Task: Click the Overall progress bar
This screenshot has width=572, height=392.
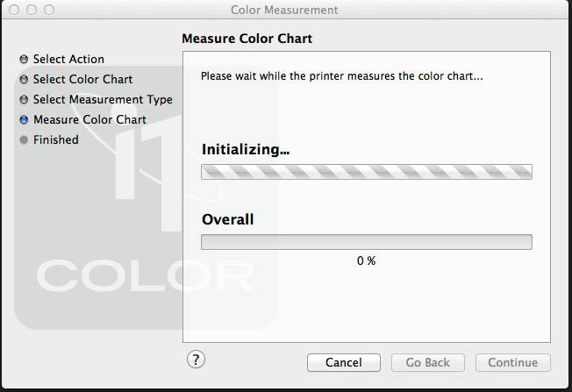Action: (x=366, y=242)
